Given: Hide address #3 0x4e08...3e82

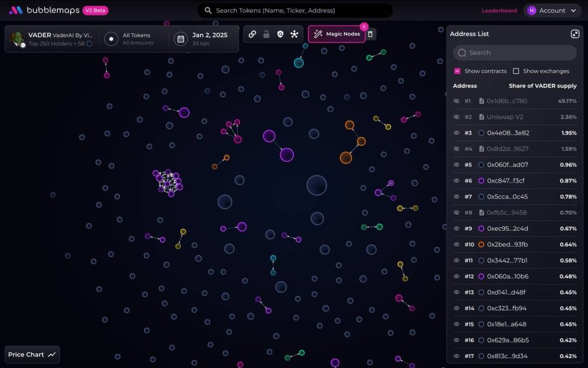Looking at the screenshot, I should [457, 133].
